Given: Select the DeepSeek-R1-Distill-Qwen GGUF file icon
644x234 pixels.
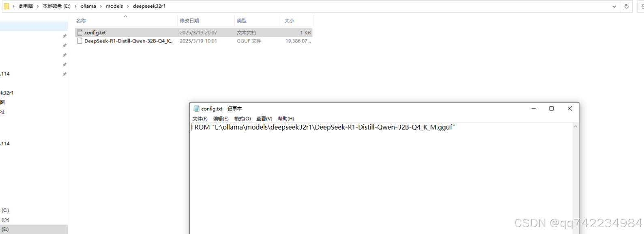Looking at the screenshot, I should pyautogui.click(x=80, y=41).
